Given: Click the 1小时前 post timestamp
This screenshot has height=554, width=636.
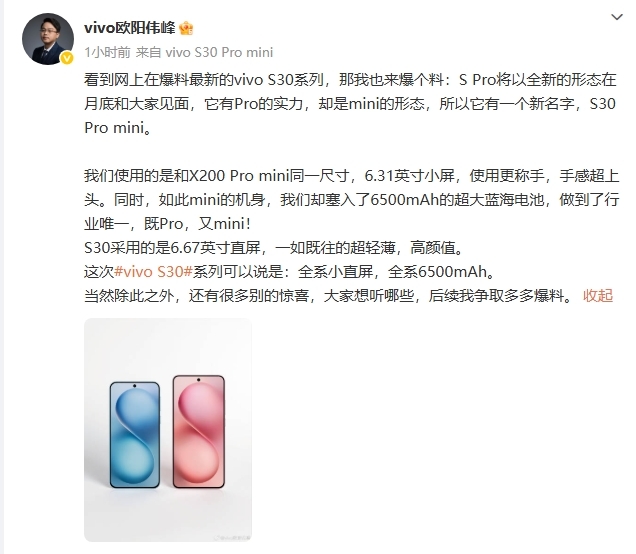Looking at the screenshot, I should (x=107, y=52).
